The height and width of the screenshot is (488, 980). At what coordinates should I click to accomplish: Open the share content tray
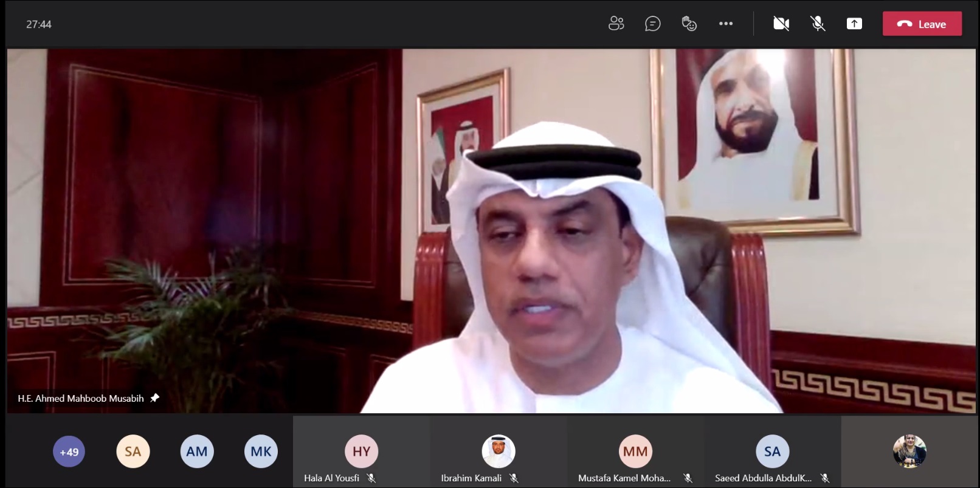854,24
